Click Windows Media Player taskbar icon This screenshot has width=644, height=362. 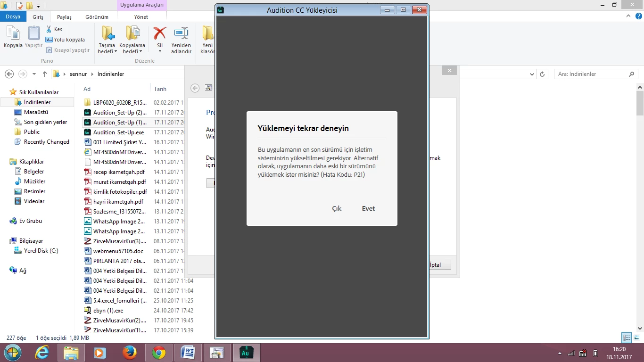click(x=99, y=353)
